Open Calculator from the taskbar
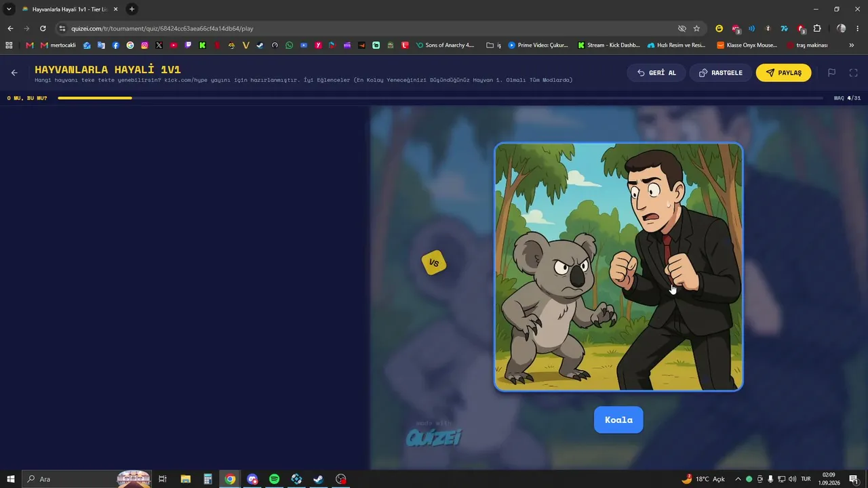Viewport: 868px width, 488px height. pyautogui.click(x=208, y=479)
